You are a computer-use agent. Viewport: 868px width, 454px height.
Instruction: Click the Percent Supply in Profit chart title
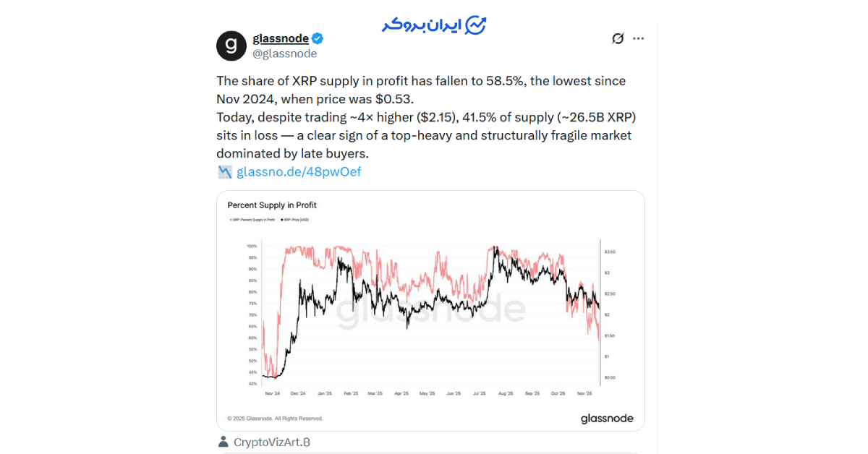point(271,205)
